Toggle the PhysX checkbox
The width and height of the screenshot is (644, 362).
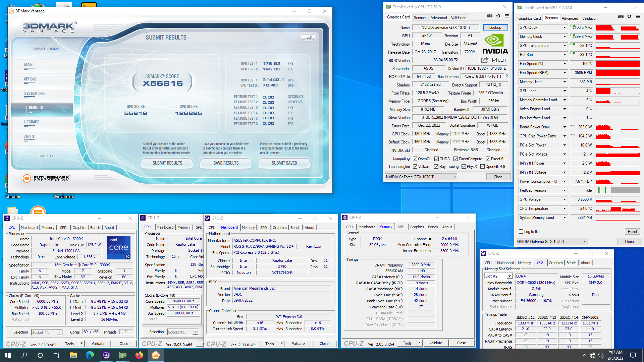click(x=464, y=167)
